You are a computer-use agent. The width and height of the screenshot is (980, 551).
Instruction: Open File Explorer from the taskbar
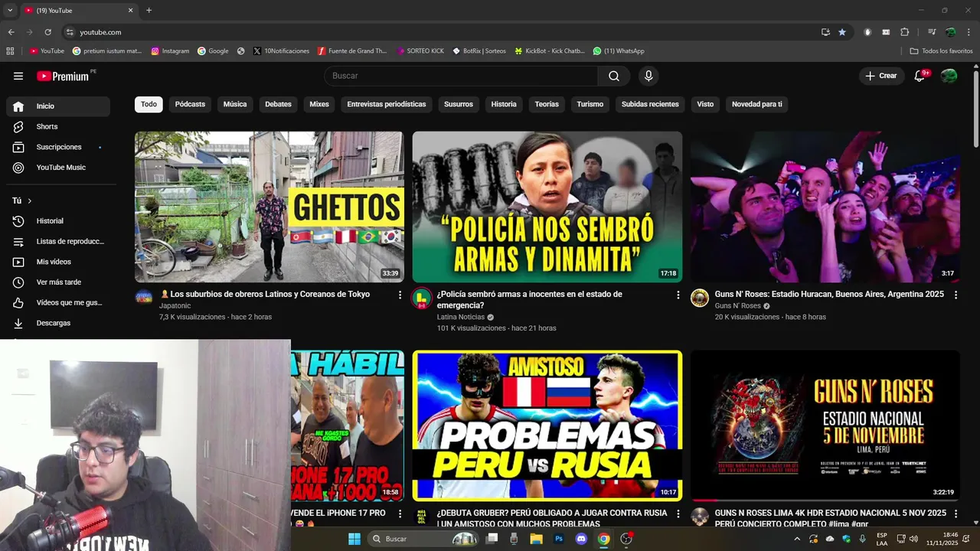pos(537,539)
